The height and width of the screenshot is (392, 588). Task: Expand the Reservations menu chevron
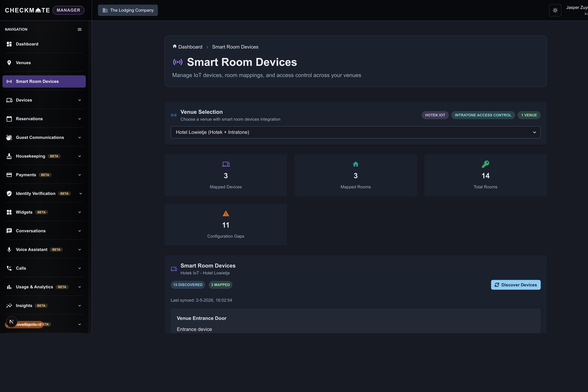(80, 119)
